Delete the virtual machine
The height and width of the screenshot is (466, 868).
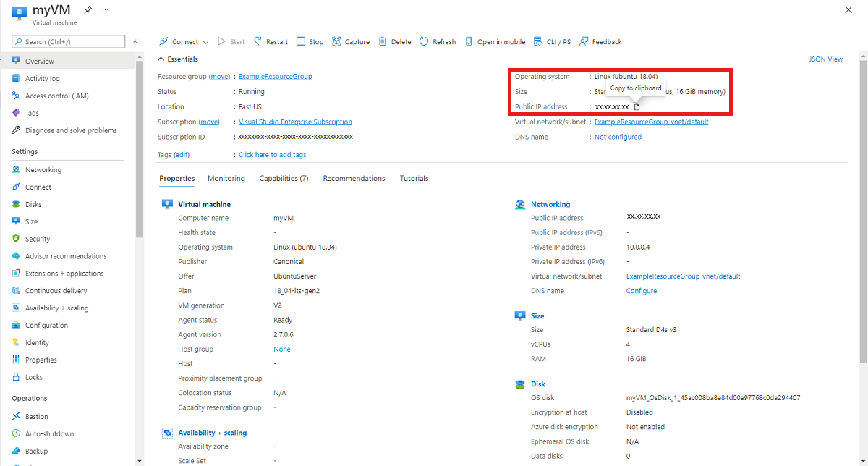click(395, 42)
